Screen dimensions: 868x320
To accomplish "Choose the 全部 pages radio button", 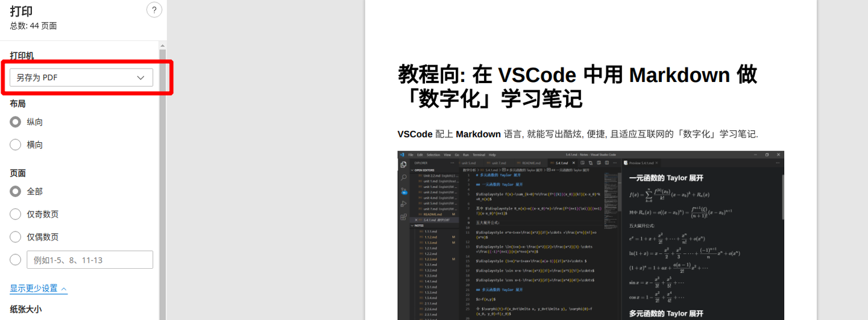I will coord(16,191).
